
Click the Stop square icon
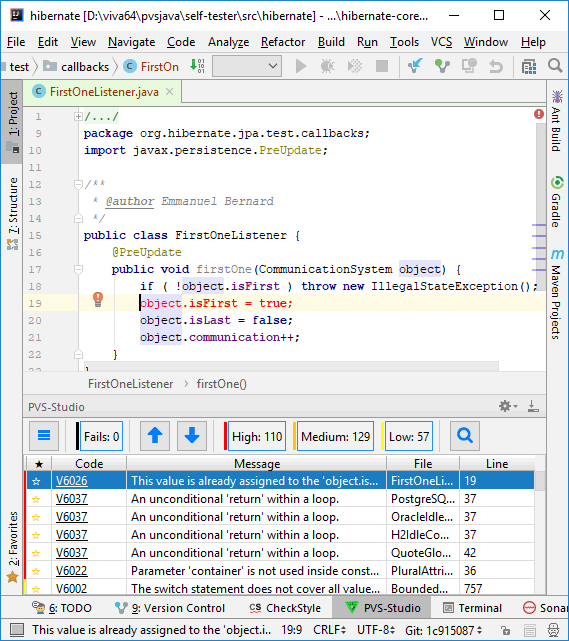click(382, 66)
